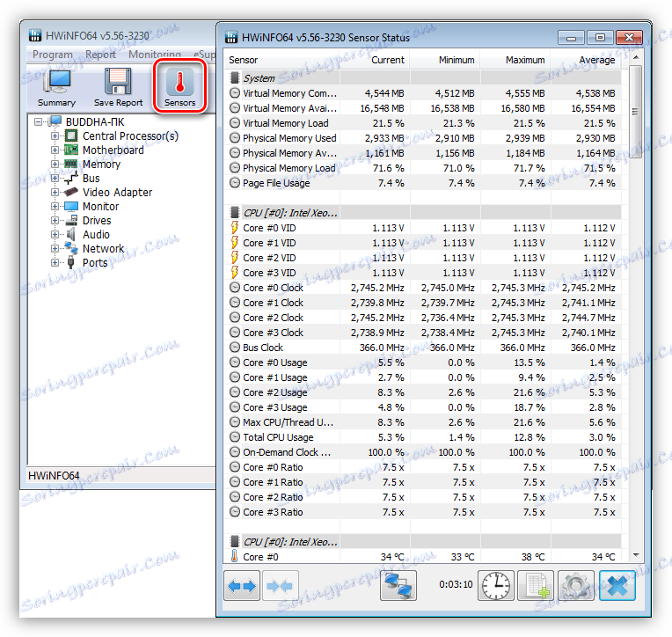This screenshot has width=672, height=637.
Task: Open the Program menu
Action: [x=53, y=55]
